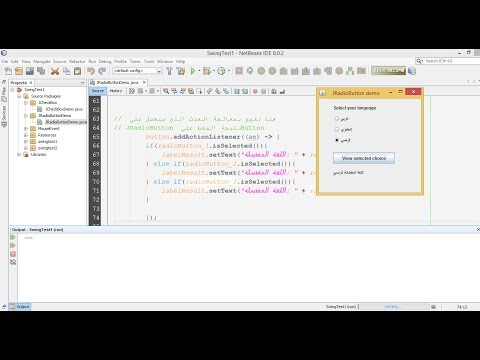Screen dimensions: 480x360
Task: Open dropdown arrow next to Profile Project
Action: 228,71
